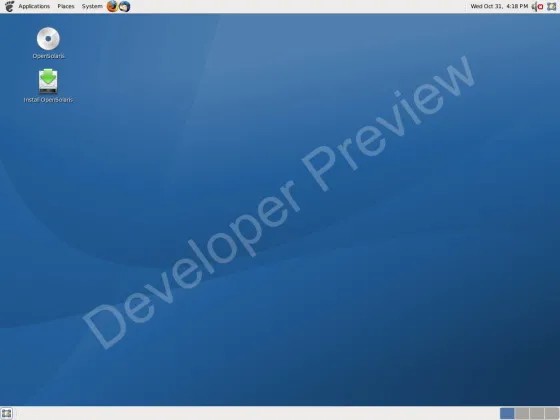560x420 pixels.
Task: Click the clock showing Wed Oct 31
Action: [x=499, y=6]
